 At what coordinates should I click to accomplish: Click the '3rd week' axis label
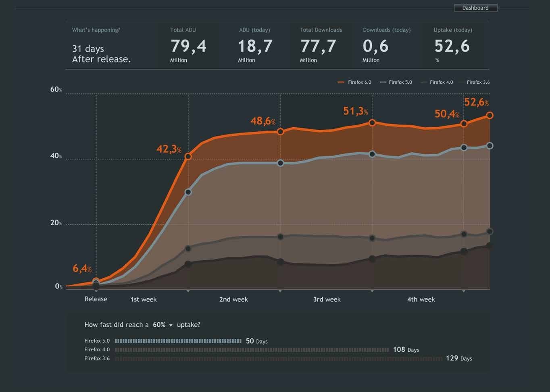(x=327, y=299)
